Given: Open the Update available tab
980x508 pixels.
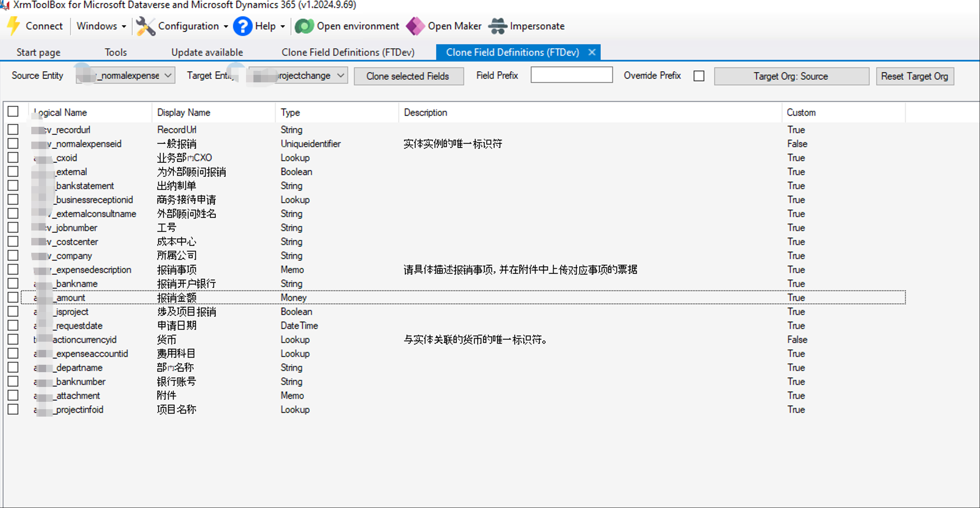Looking at the screenshot, I should pos(207,52).
